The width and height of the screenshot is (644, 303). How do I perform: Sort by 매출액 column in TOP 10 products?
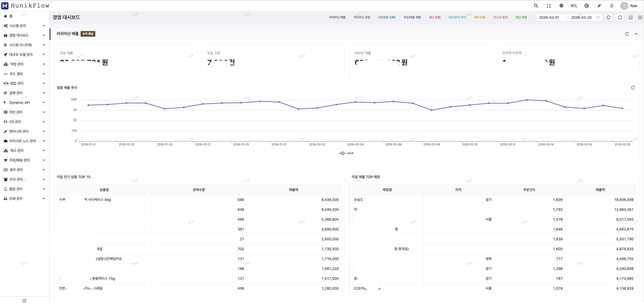tap(294, 190)
